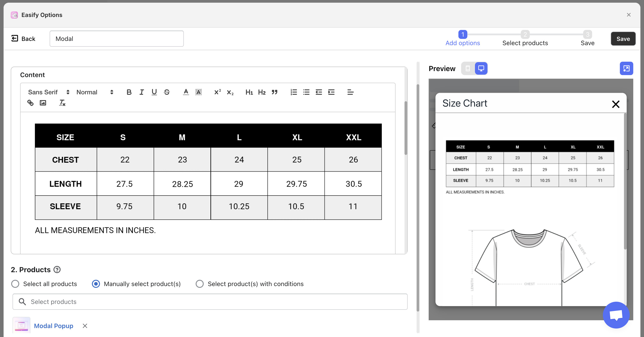Image resolution: width=644 pixels, height=337 pixels.
Task: Apply italic formatting
Action: pos(142,92)
